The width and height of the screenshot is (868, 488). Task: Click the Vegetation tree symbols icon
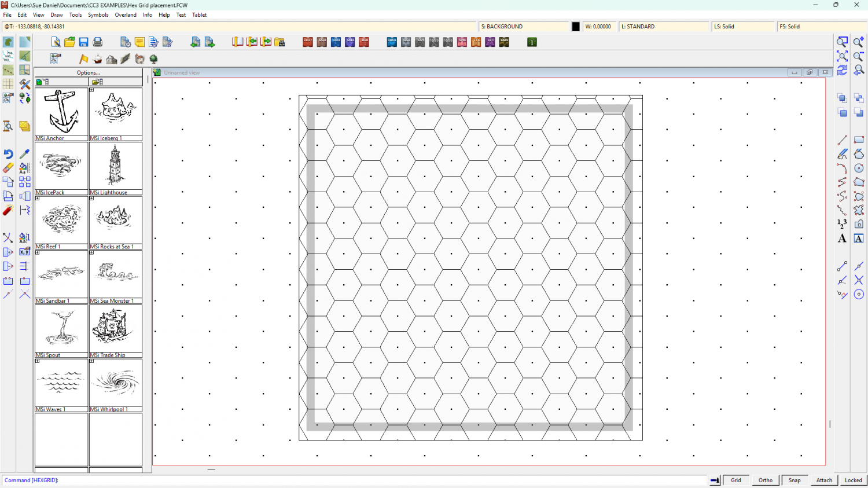click(153, 59)
